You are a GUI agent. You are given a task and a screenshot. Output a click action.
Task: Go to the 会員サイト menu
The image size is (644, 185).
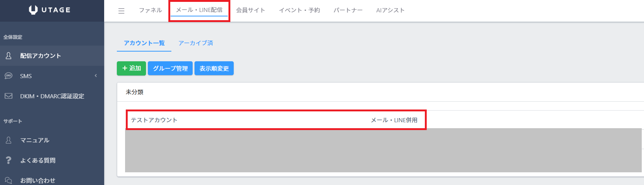point(251,10)
